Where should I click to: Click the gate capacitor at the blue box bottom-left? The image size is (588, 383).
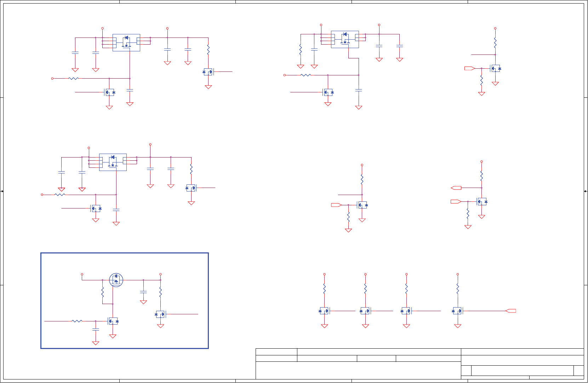96,329
